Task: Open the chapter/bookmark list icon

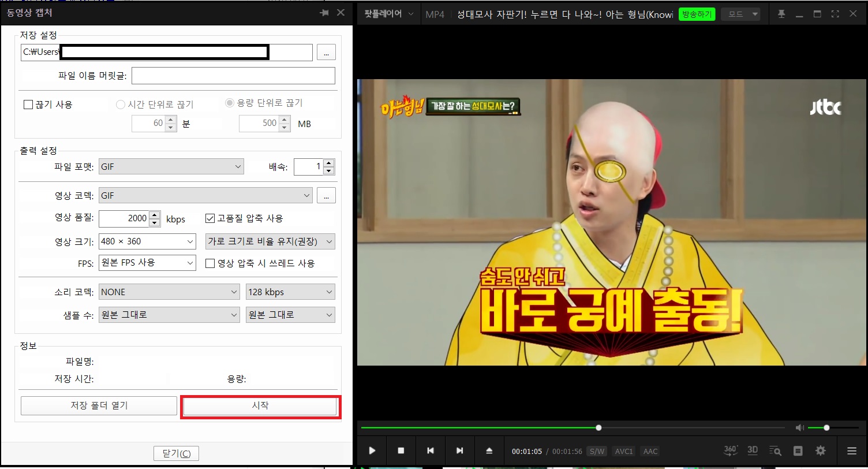Action: [x=798, y=451]
